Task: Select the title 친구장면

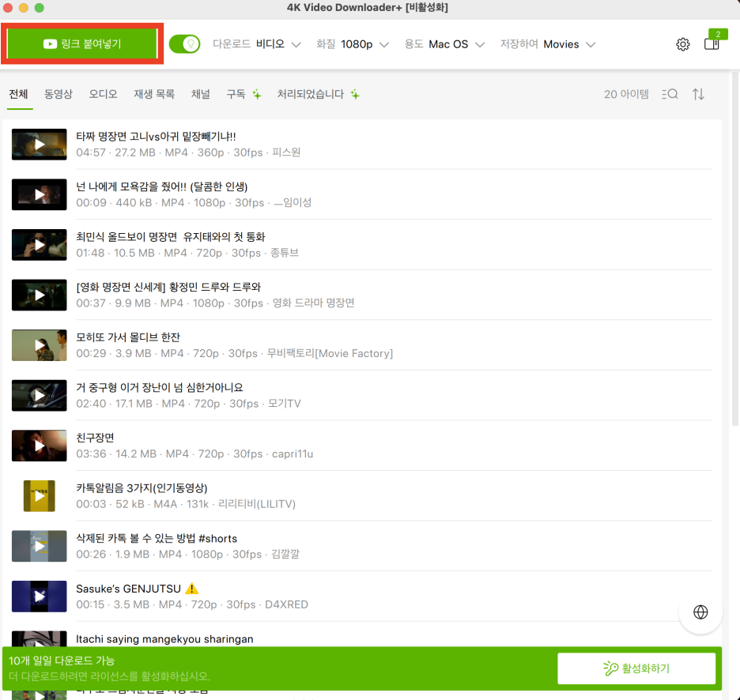Action: [x=95, y=438]
